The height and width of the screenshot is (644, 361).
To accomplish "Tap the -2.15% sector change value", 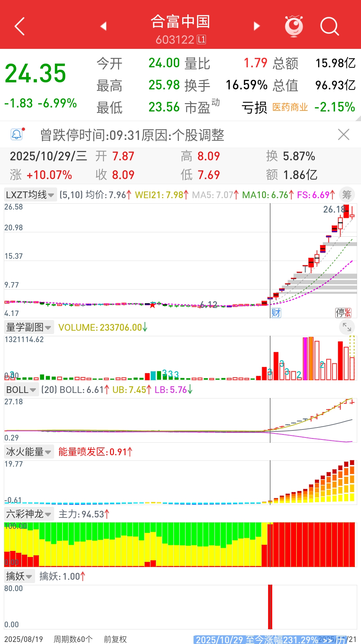I will tap(335, 107).
